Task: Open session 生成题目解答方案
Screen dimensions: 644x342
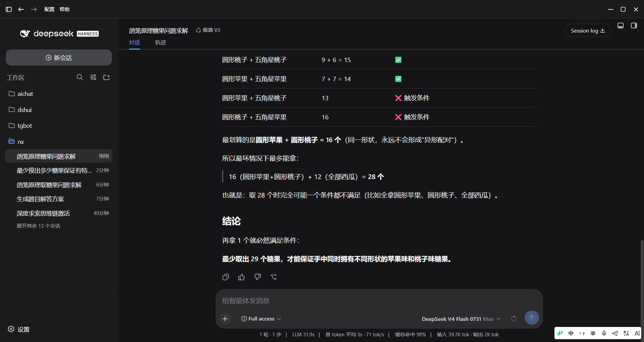Action: [x=59, y=199]
